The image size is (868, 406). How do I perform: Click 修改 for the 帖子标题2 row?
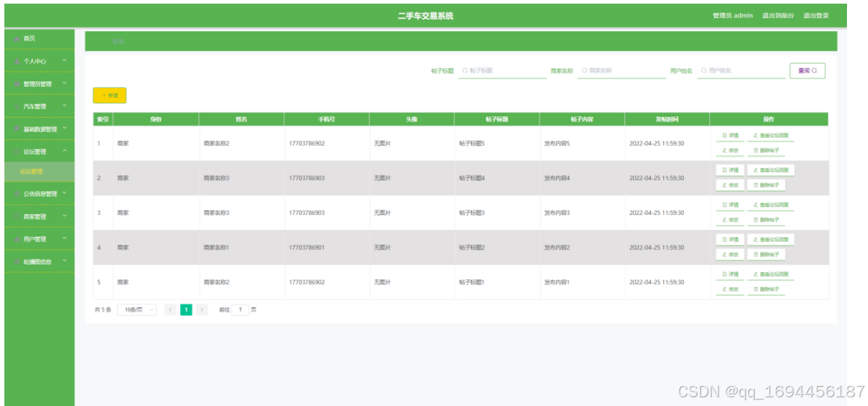[730, 254]
